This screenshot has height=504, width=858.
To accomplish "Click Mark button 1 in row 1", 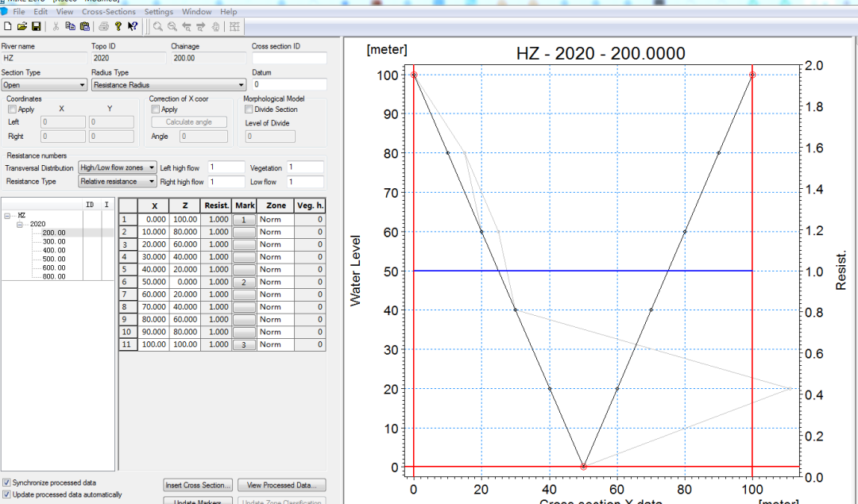I will 244,220.
